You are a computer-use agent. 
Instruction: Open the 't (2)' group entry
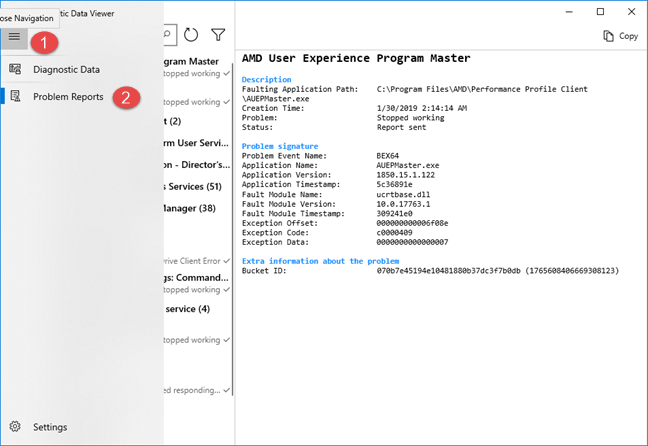[x=173, y=121]
